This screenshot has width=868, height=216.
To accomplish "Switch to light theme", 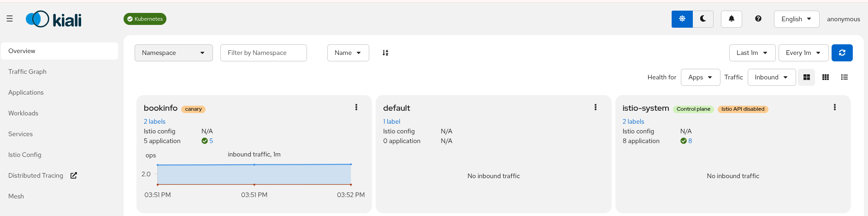I will [682, 19].
